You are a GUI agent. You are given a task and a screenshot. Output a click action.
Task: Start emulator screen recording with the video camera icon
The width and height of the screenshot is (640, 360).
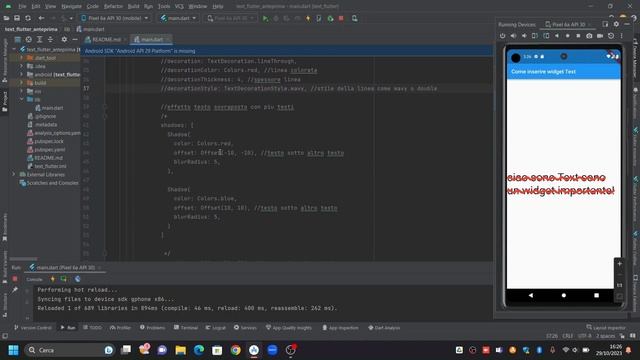[600, 36]
